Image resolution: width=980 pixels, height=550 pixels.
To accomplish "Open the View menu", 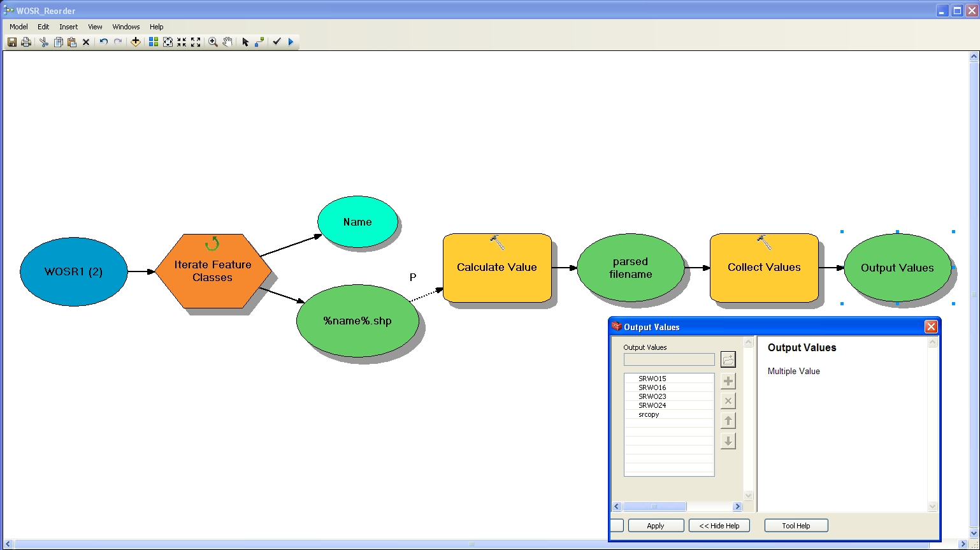I will (95, 27).
